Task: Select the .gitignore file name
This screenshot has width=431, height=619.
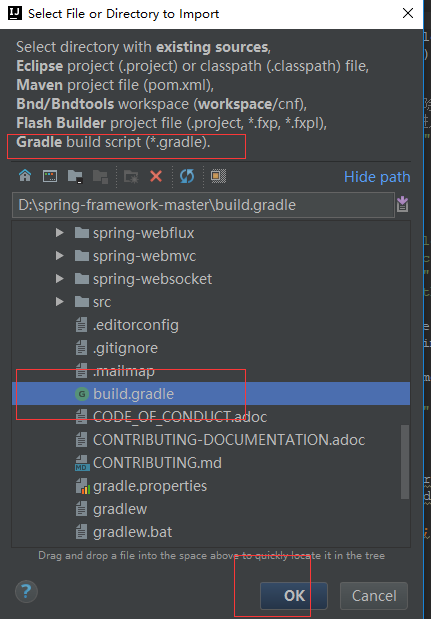Action: coord(126,348)
